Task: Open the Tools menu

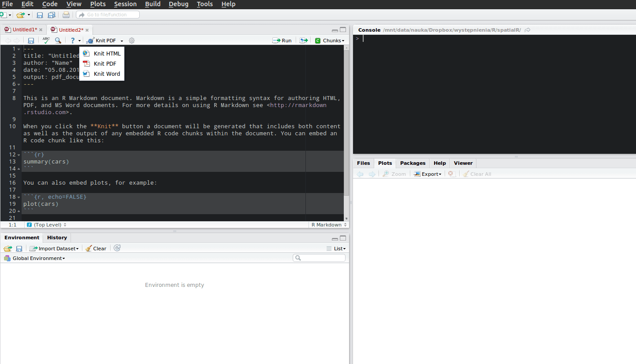Action: click(205, 4)
